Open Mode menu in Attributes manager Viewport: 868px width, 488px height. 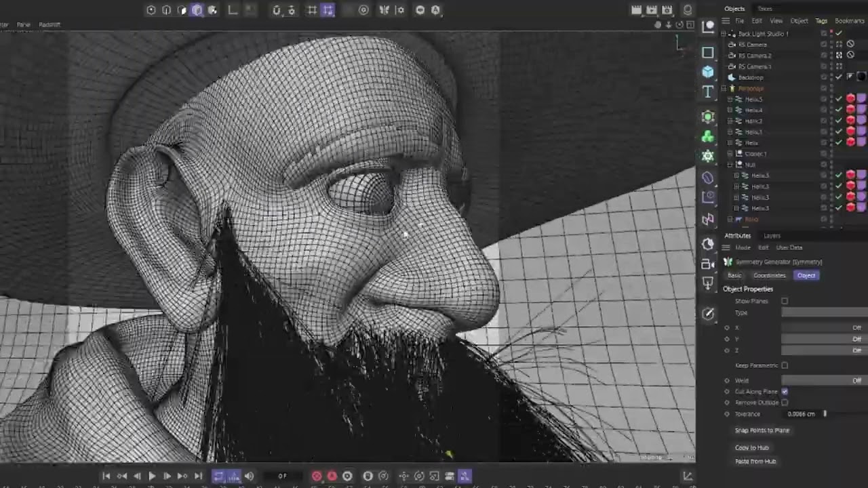coord(743,248)
